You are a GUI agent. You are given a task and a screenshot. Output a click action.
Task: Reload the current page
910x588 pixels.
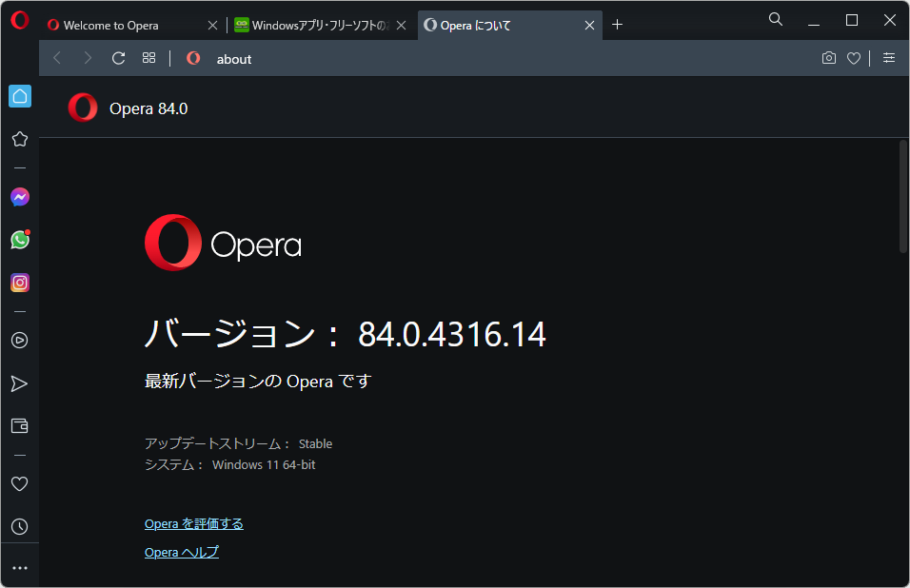pos(118,58)
